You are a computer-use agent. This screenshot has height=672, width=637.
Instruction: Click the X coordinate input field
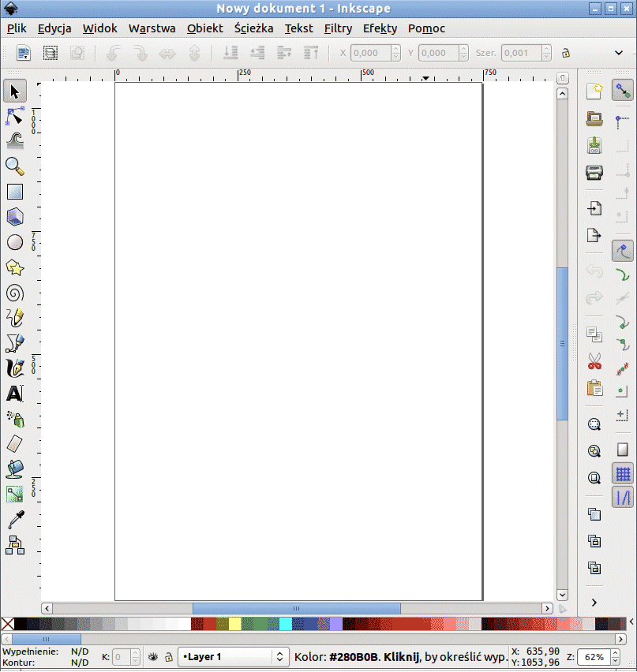[x=369, y=53]
